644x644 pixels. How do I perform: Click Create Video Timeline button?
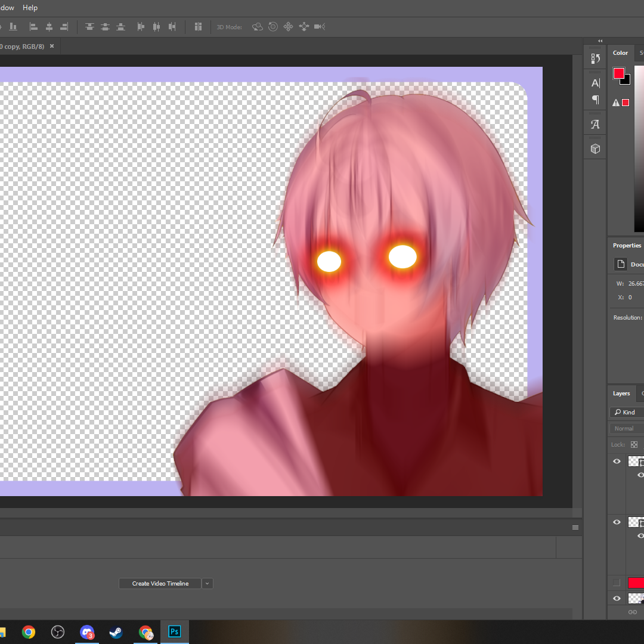[x=160, y=583]
